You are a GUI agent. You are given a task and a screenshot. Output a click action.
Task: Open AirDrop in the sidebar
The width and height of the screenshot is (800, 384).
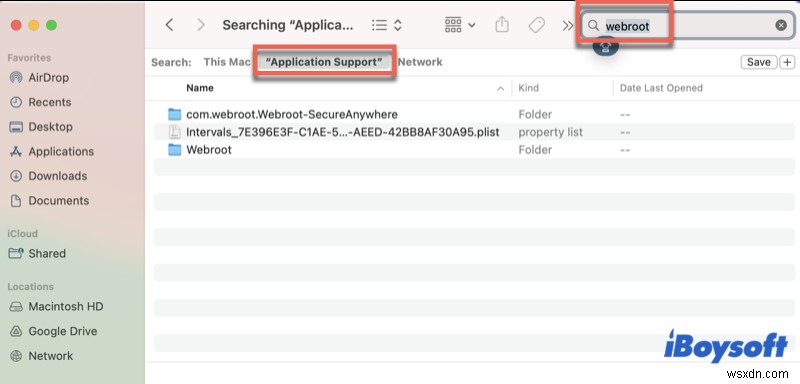[x=39, y=78]
